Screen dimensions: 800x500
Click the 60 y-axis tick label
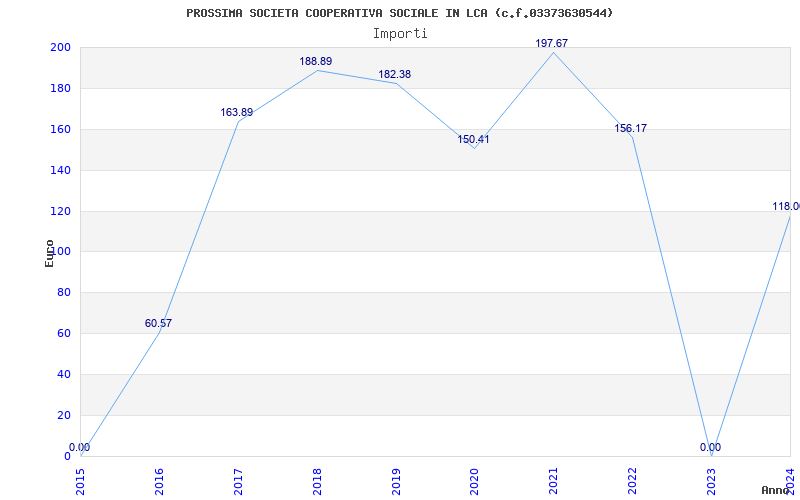(x=64, y=334)
